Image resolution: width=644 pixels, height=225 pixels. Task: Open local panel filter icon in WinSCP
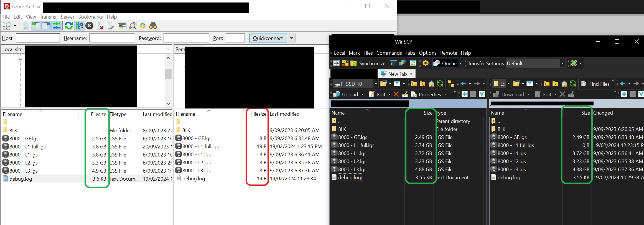[397, 84]
